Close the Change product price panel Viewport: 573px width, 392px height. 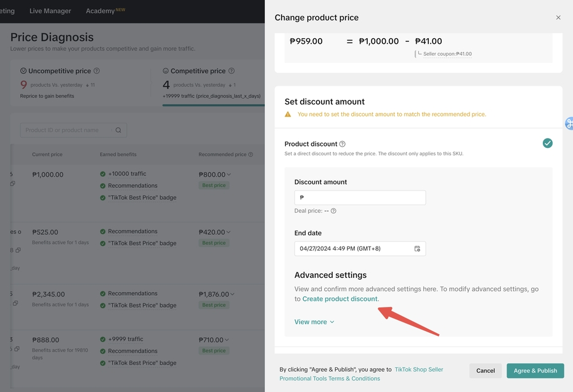pos(558,18)
